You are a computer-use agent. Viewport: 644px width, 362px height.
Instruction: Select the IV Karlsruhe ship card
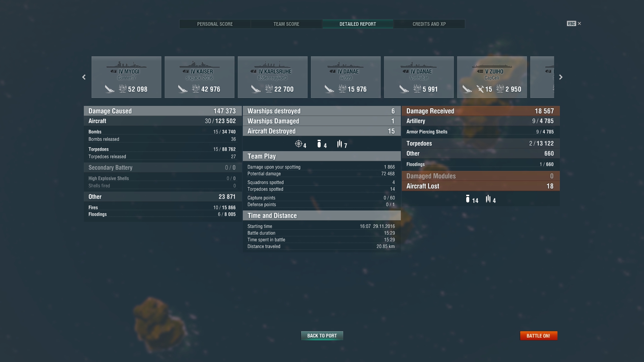coord(273,77)
